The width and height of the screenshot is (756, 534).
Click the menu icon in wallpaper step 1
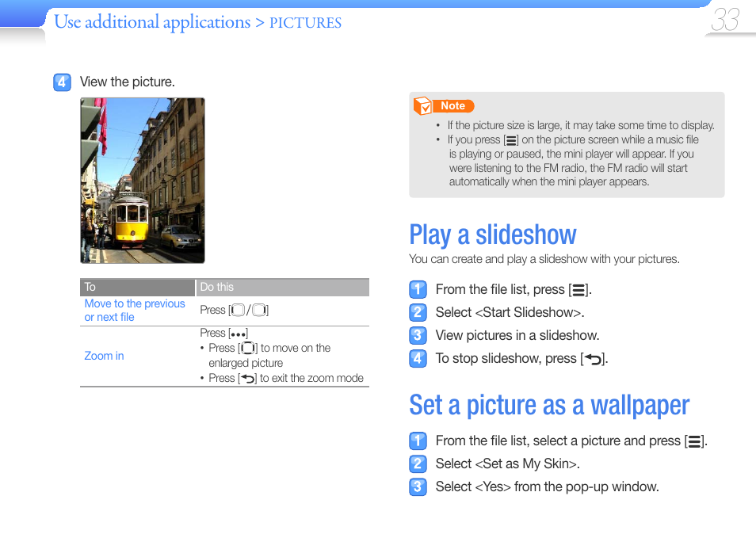click(x=695, y=441)
